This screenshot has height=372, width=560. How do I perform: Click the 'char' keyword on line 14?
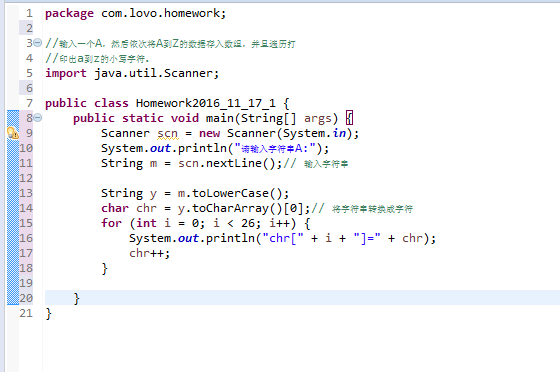[115, 208]
